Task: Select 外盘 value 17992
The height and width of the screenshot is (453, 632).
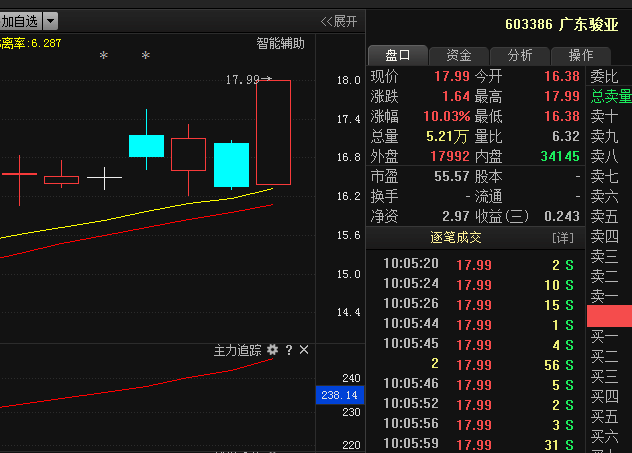Action: click(450, 156)
